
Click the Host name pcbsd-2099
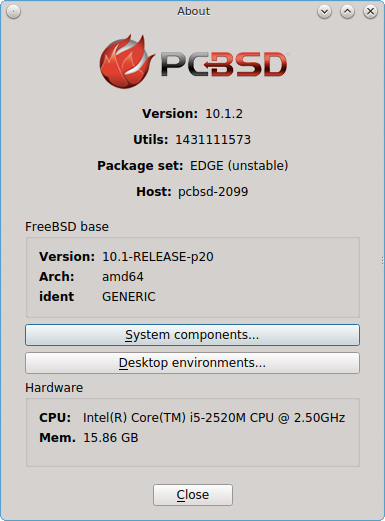[213, 192]
